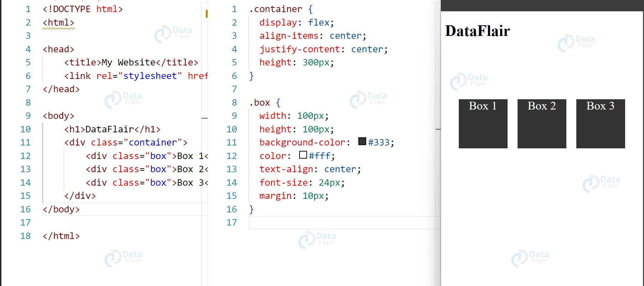Click the My Website title line
The height and width of the screenshot is (286, 644).
point(131,62)
